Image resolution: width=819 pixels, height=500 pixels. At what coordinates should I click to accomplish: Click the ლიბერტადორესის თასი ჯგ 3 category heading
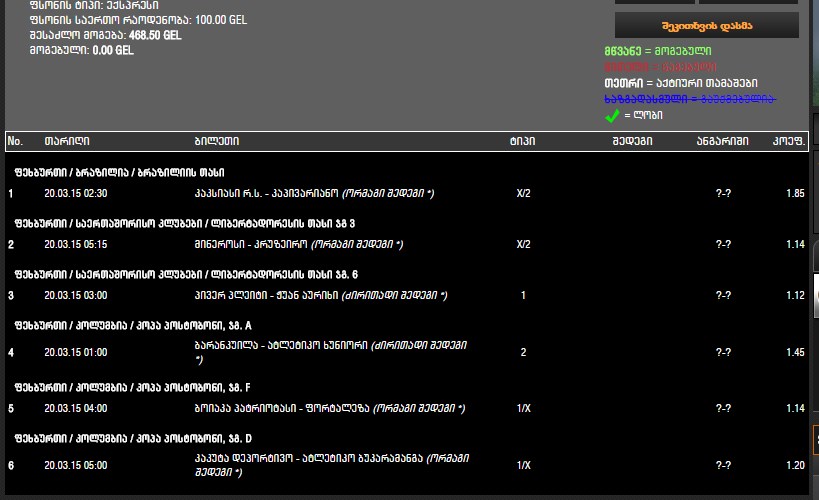[x=184, y=224]
